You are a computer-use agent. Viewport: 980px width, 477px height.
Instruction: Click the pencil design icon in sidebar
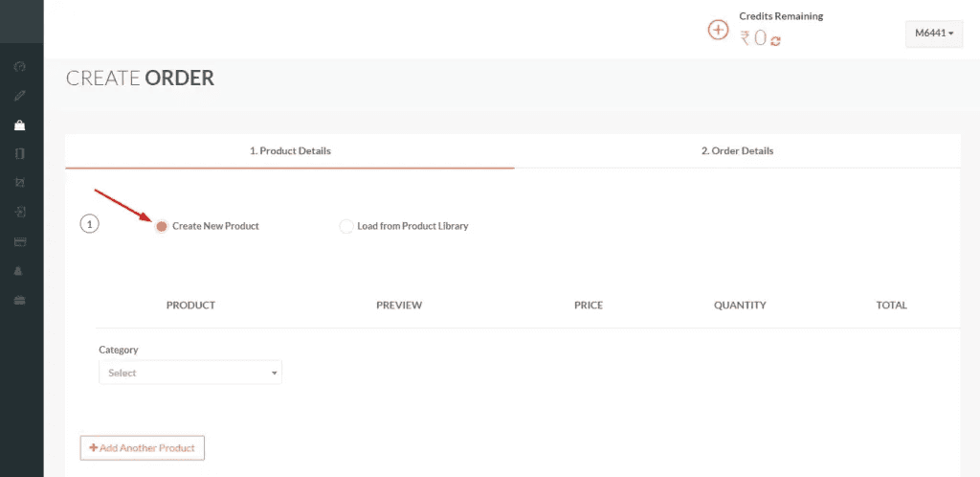point(20,96)
